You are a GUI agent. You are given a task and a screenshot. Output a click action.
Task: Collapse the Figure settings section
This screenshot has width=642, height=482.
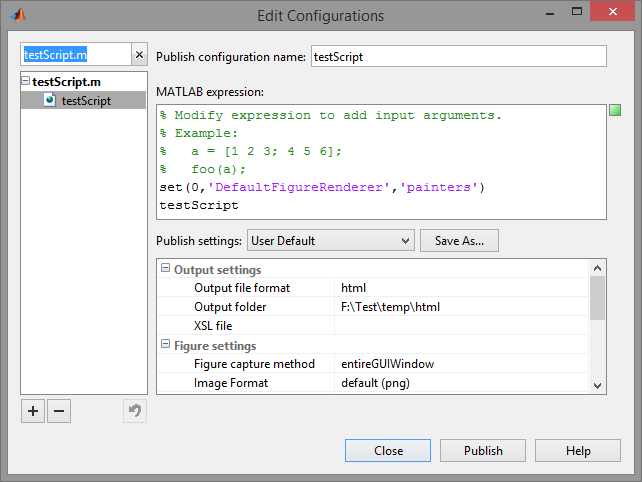(165, 344)
